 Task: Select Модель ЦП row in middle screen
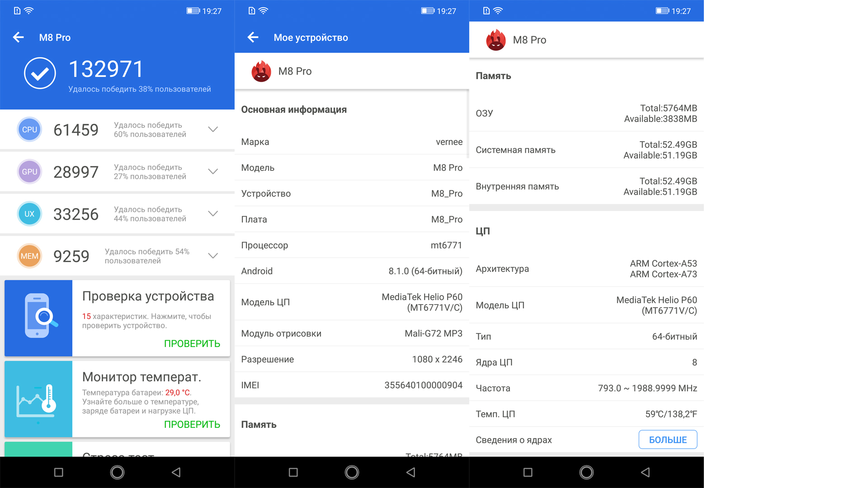pyautogui.click(x=352, y=302)
